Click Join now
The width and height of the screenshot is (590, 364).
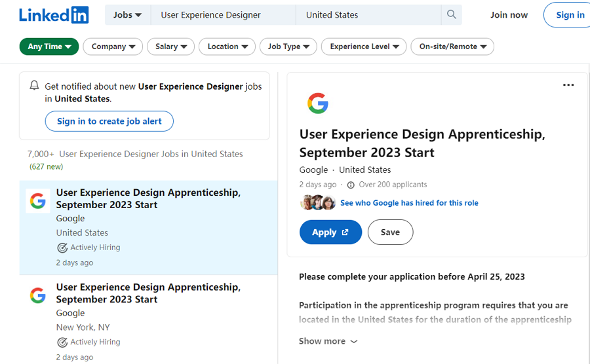point(509,15)
